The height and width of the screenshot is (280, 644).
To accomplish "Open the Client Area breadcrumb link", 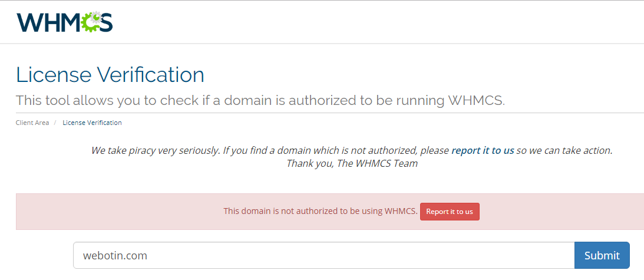I will tap(32, 123).
